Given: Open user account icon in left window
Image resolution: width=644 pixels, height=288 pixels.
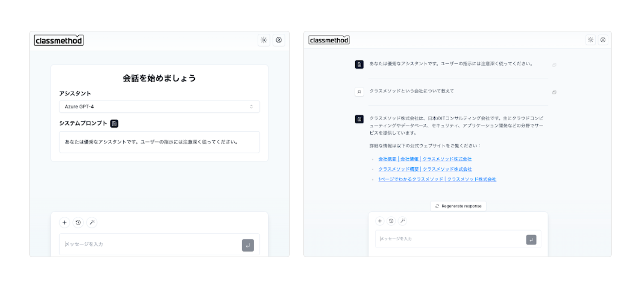Looking at the screenshot, I should coord(279,40).
